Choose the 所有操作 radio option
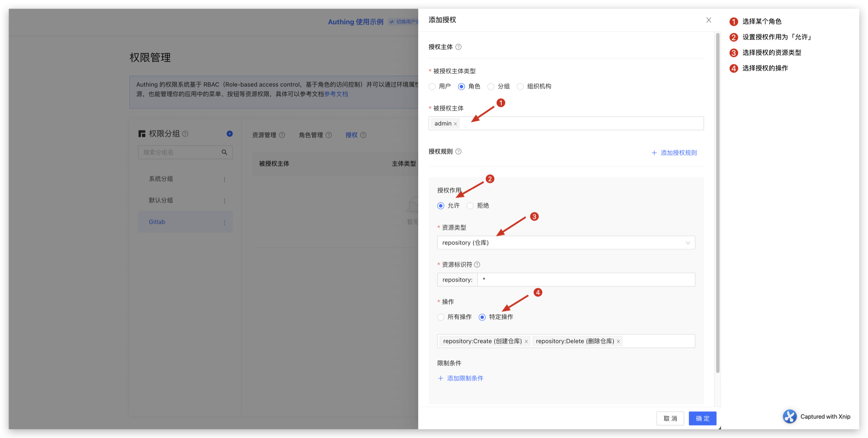The width and height of the screenshot is (868, 438). (441, 317)
